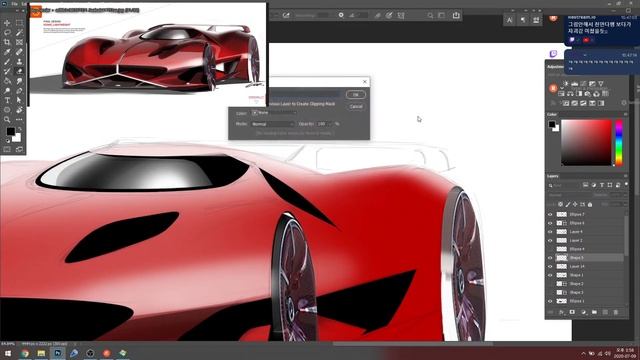Toggle Quick Mask mode icon
The image size is (640, 360).
tap(7, 149)
